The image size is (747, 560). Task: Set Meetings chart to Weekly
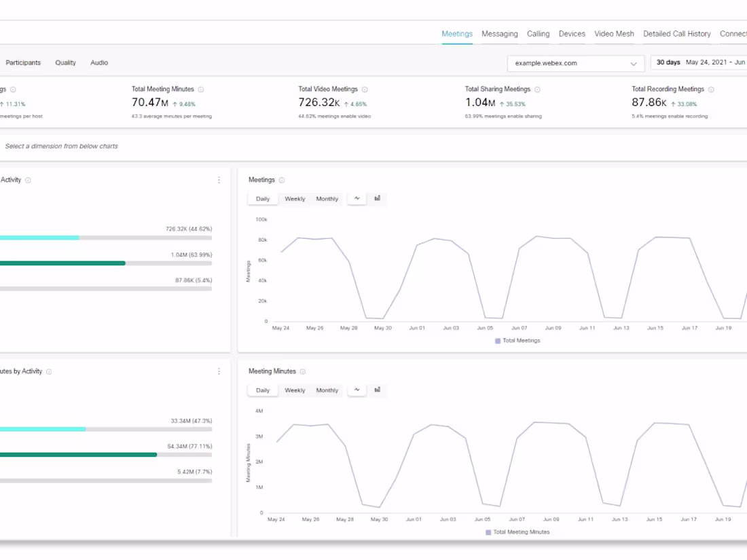(295, 199)
